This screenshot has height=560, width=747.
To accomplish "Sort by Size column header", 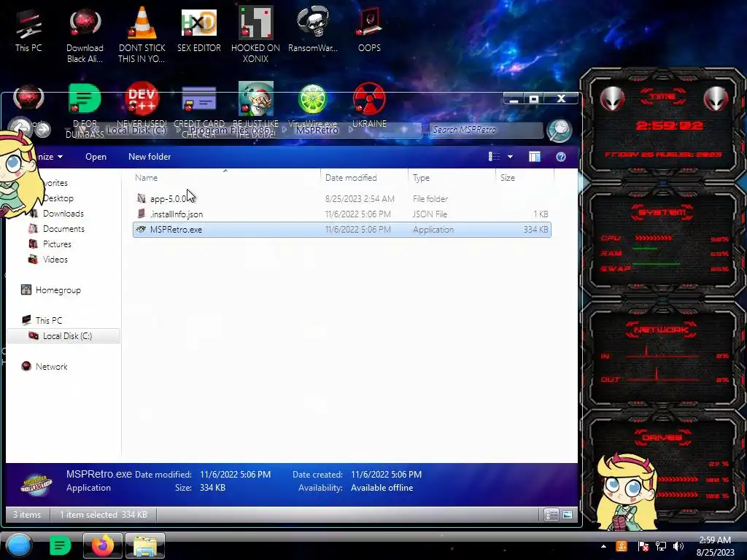I will pos(525,178).
